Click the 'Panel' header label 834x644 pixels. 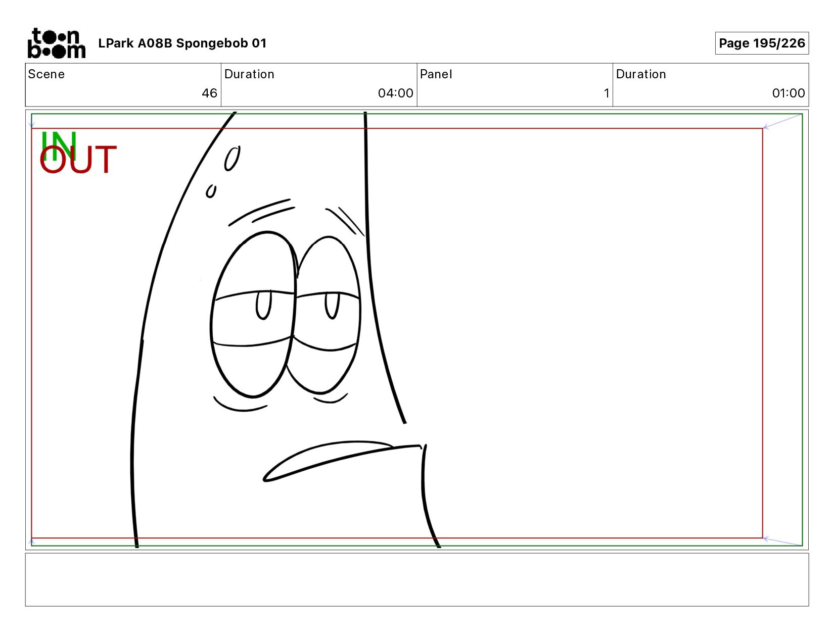coord(436,74)
